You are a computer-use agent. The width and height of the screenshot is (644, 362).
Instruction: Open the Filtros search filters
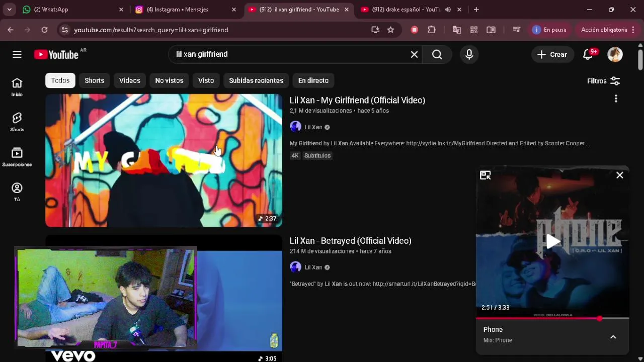point(603,80)
